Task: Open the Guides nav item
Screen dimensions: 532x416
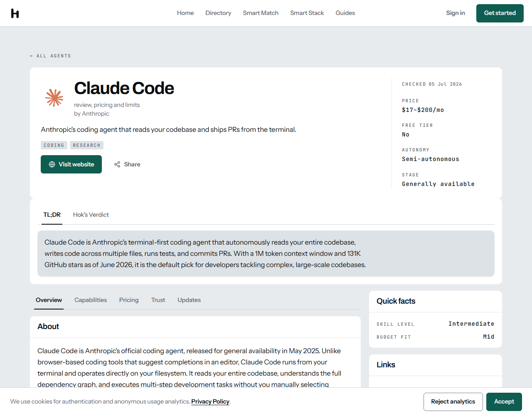Action: click(345, 13)
